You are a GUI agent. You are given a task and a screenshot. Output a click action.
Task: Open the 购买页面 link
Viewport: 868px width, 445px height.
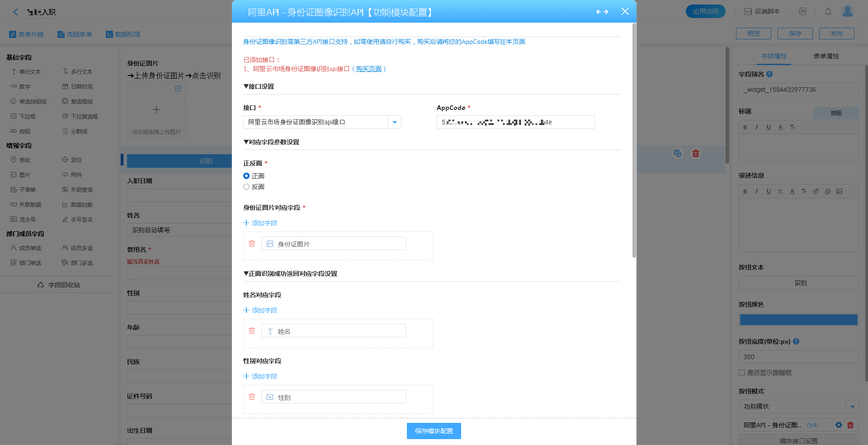[368, 69]
